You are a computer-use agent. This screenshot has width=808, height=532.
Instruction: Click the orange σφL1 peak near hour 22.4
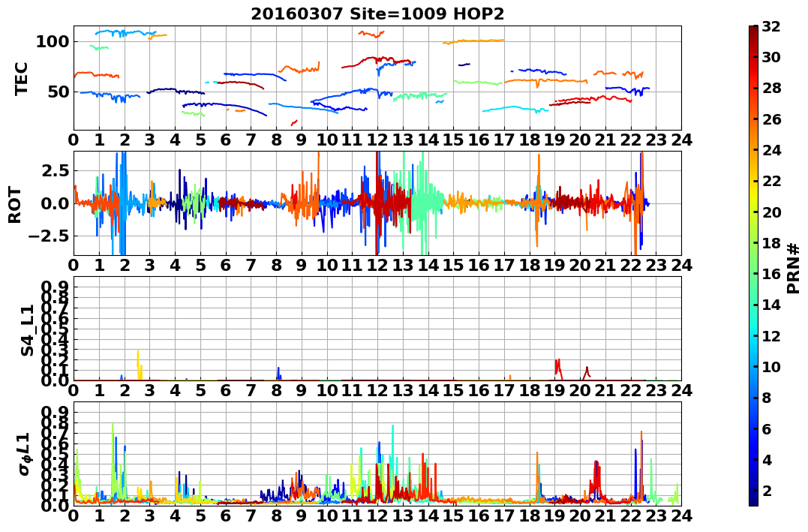coord(641,464)
